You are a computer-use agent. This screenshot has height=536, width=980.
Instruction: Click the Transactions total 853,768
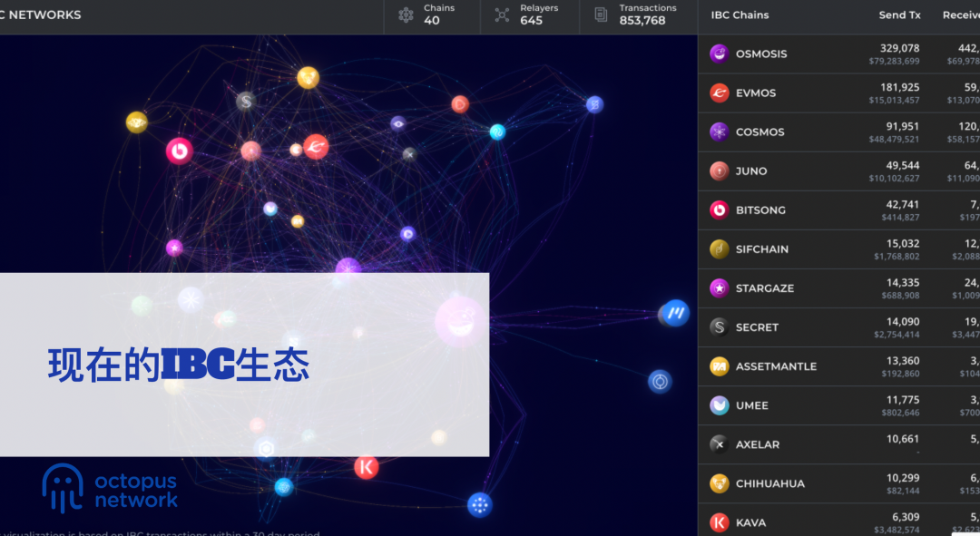coord(642,21)
